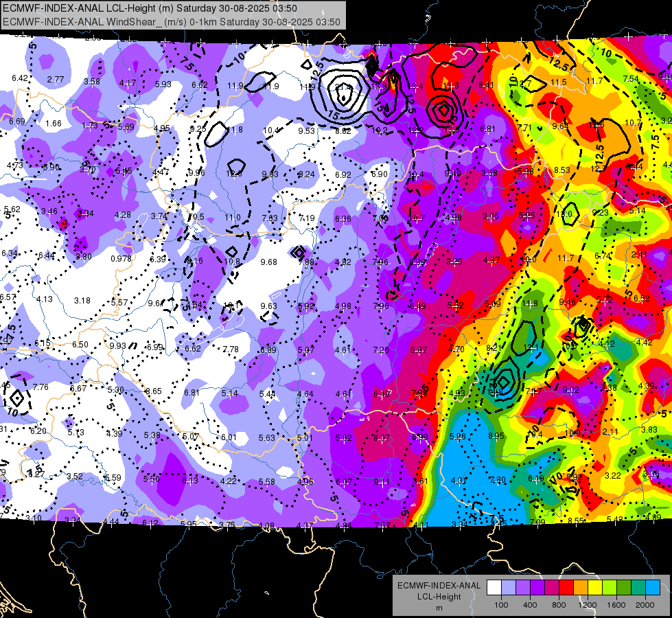Click the wind shear value '1.66'
Screen dimensions: 672x618
click(x=54, y=124)
